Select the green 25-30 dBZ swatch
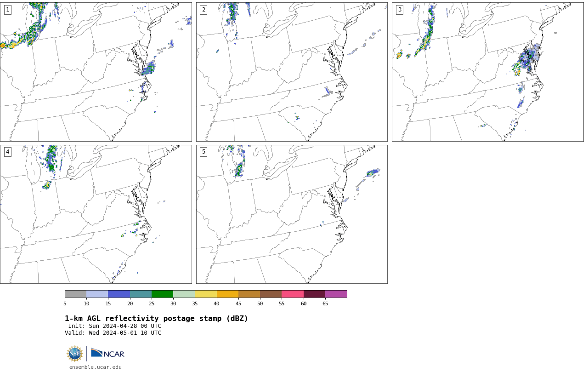The height and width of the screenshot is (372, 588). [162, 294]
